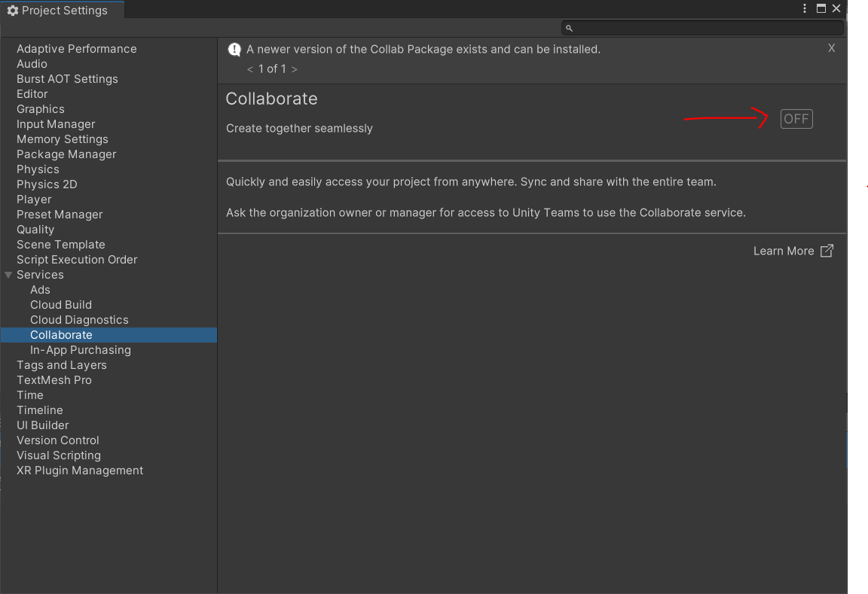Open Scene Template settings
868x594 pixels.
(61, 245)
